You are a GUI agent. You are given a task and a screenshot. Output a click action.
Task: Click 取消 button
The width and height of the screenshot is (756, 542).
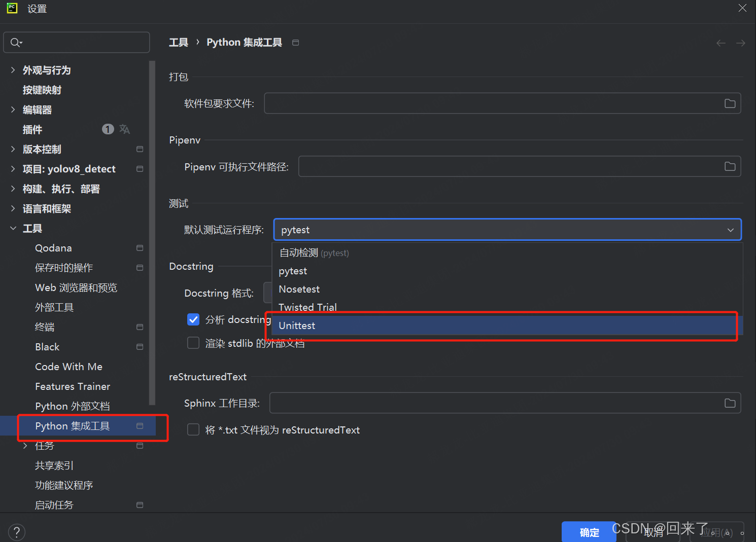[x=654, y=532]
